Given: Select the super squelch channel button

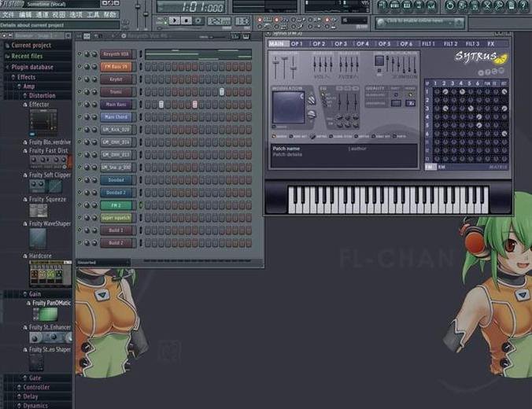Looking at the screenshot, I should point(116,218).
